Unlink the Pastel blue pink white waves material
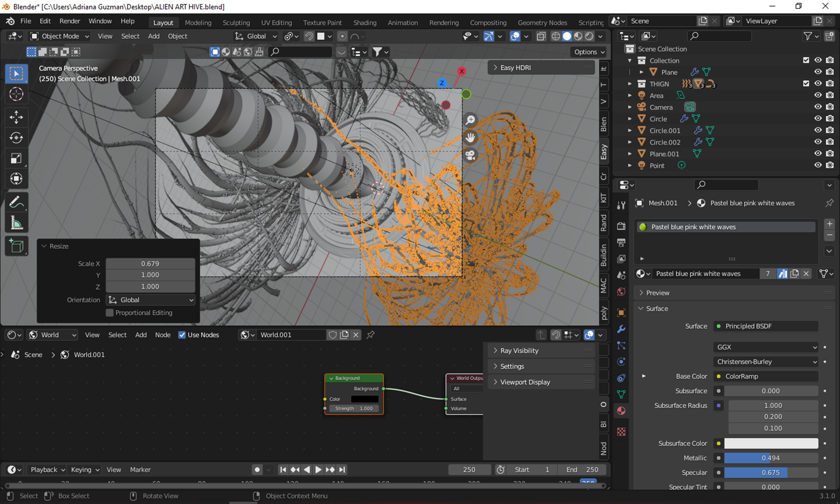The image size is (840, 504). [x=806, y=274]
